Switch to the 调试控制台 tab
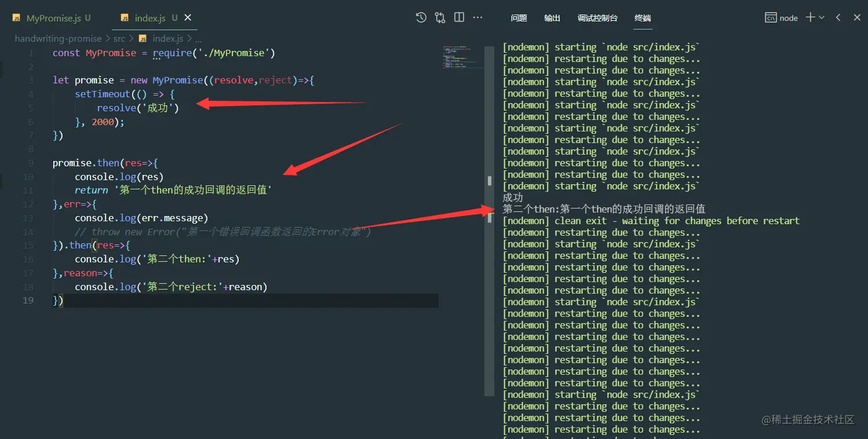Screen dimensions: 868x439 click(597, 18)
